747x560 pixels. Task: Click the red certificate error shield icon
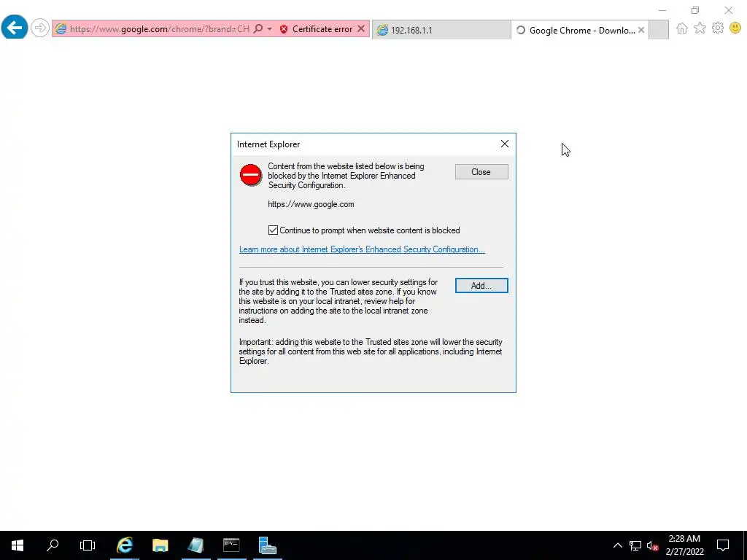(x=284, y=29)
